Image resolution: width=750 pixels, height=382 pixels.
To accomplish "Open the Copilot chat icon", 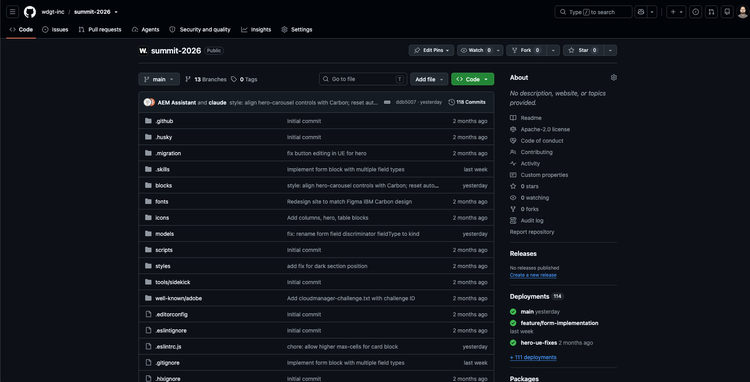I will (x=640, y=12).
